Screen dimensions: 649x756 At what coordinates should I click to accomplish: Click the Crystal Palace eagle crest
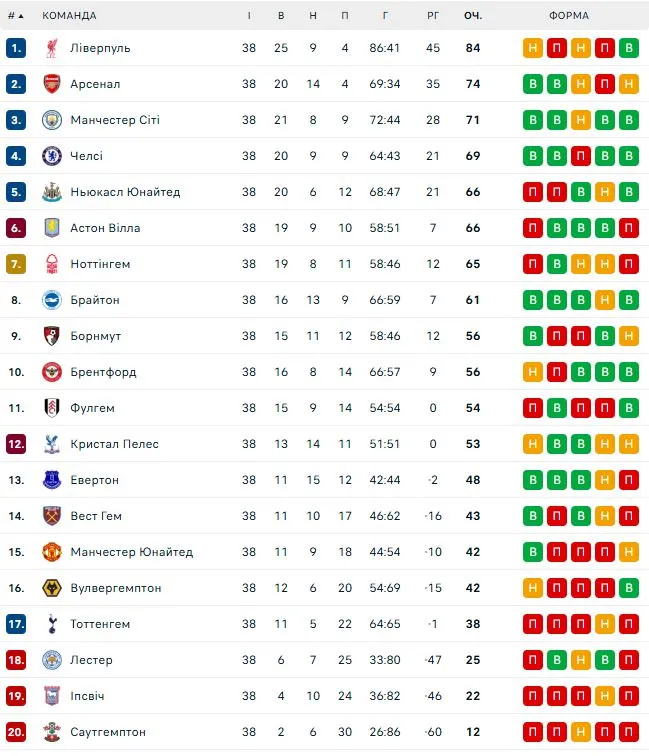point(52,444)
